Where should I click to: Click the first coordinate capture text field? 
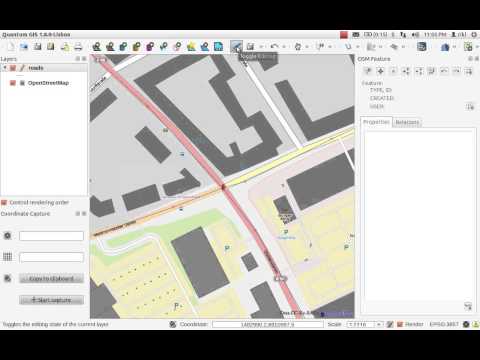pos(51,236)
